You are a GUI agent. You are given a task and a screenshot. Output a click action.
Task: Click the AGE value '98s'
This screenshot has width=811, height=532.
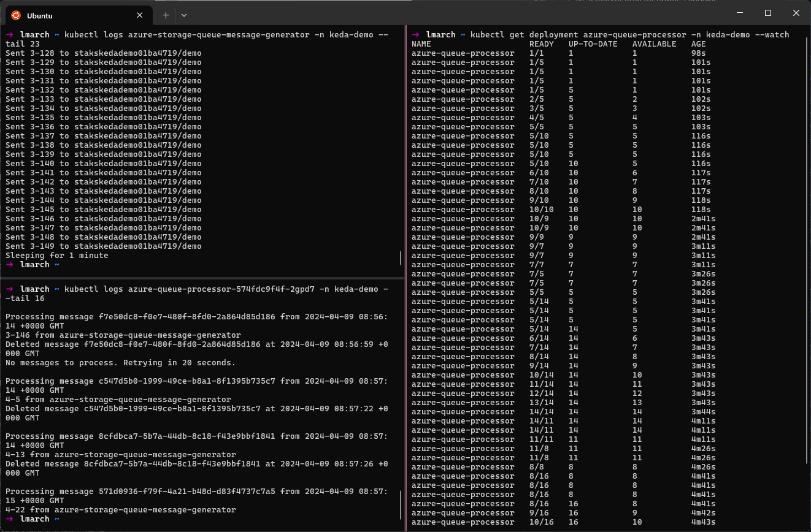[699, 53]
